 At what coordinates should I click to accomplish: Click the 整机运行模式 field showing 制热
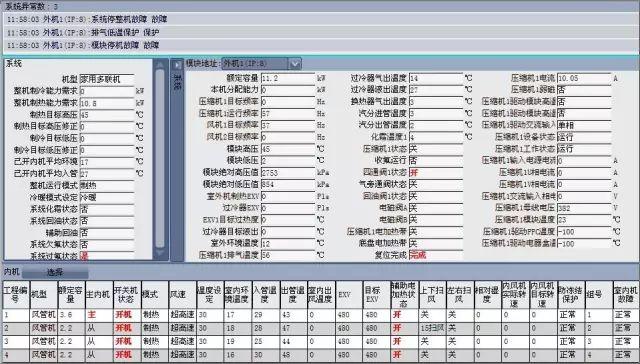[107, 185]
